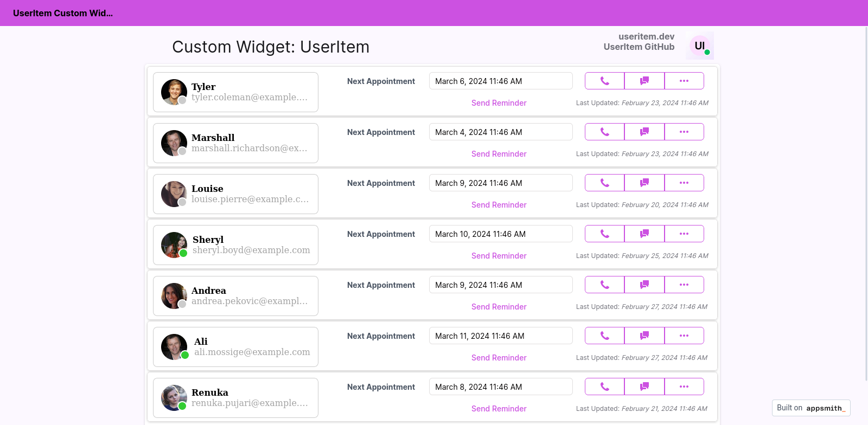The height and width of the screenshot is (425, 868).
Task: Open more options menu for Louise
Action: [x=684, y=183]
